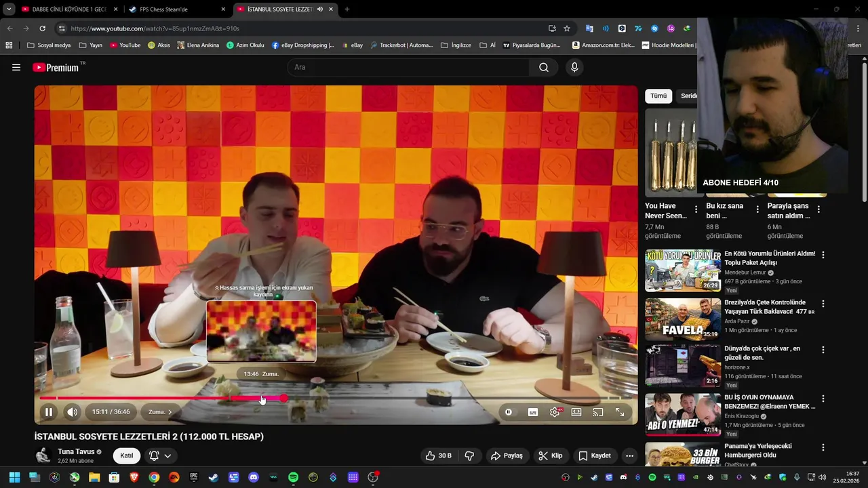Start voice search with microphone icon

(x=574, y=67)
